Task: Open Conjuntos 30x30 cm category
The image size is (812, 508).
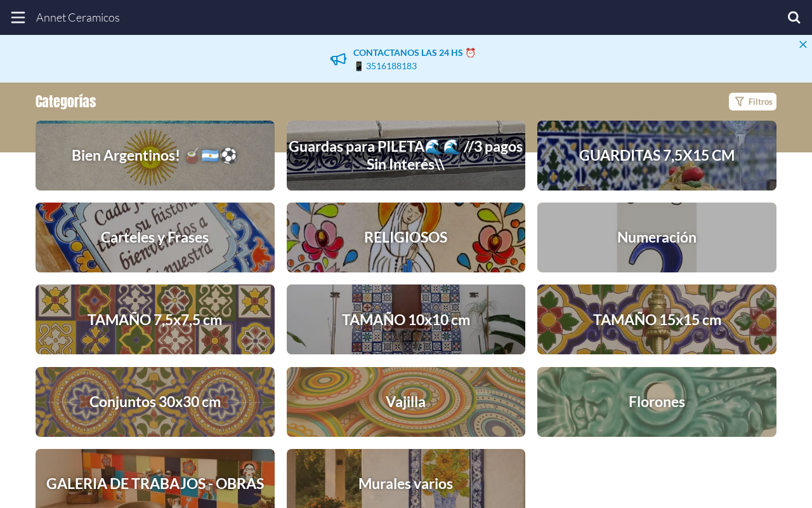Action: click(155, 402)
